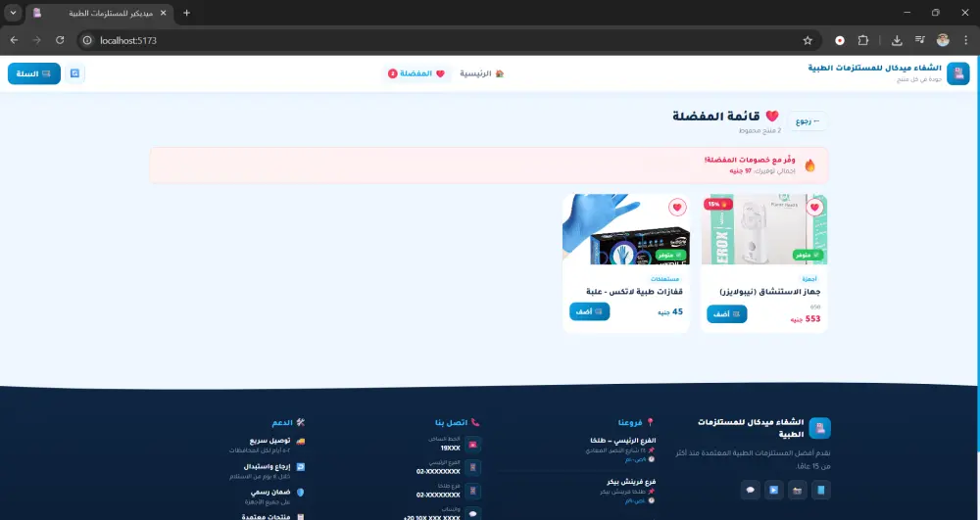Click the ضمان رسمي shield icon
980x520 pixels.
[x=301, y=492]
